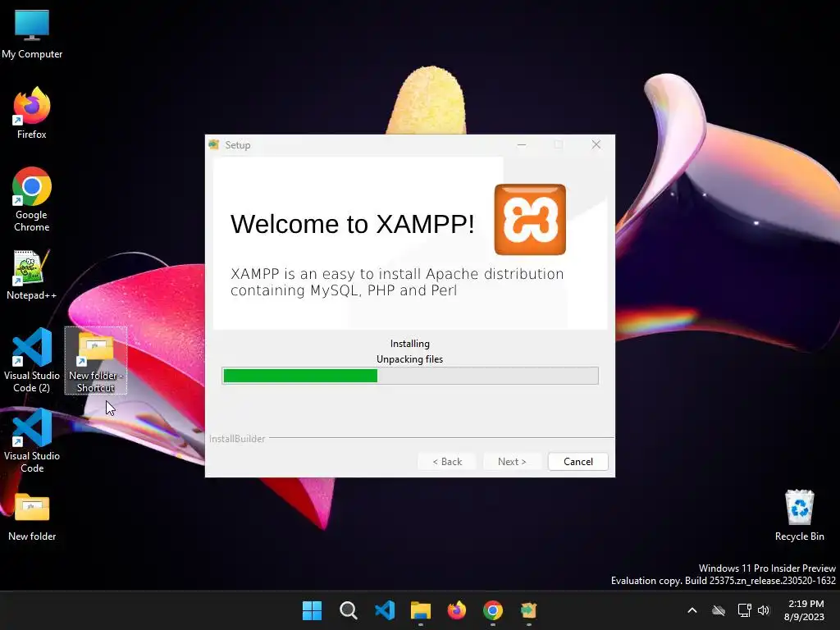Click the green installation progress bar

tap(410, 376)
